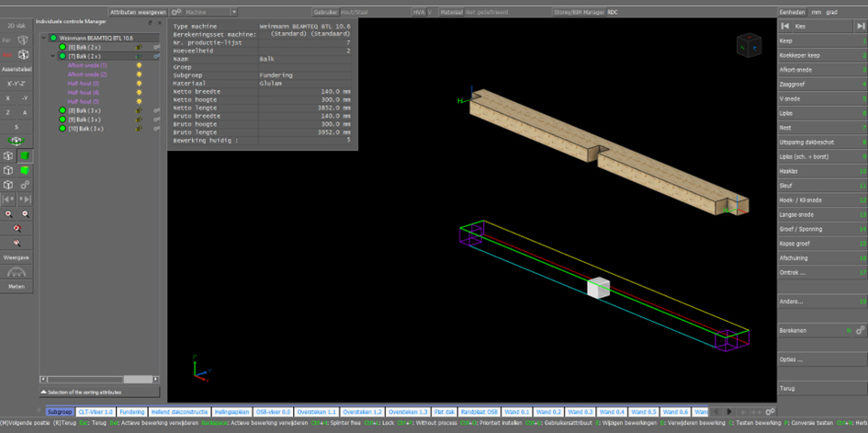Click the 3D orientation cube in viewport
868x433 pixels.
(x=749, y=45)
